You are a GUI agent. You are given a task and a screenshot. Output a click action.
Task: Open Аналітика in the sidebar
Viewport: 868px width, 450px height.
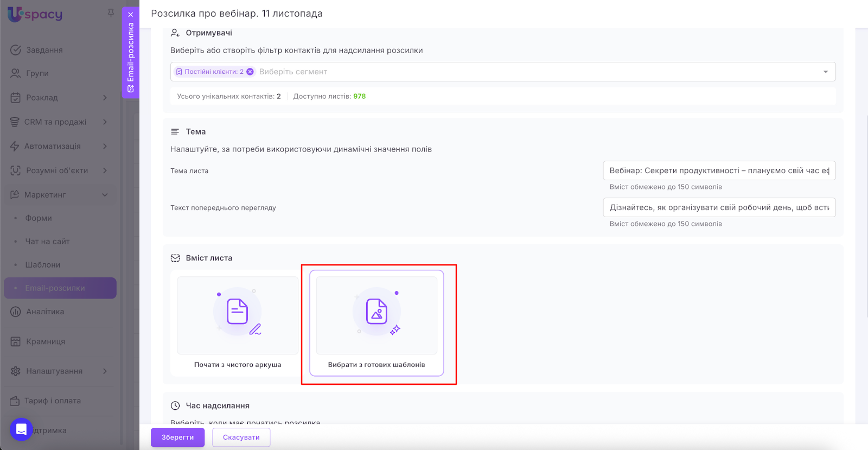(45, 312)
